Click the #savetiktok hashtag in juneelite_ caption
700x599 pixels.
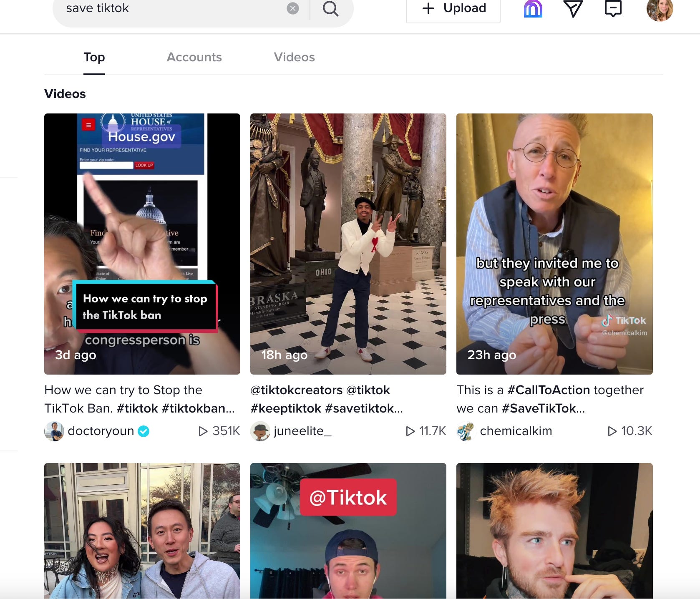pyautogui.click(x=360, y=408)
